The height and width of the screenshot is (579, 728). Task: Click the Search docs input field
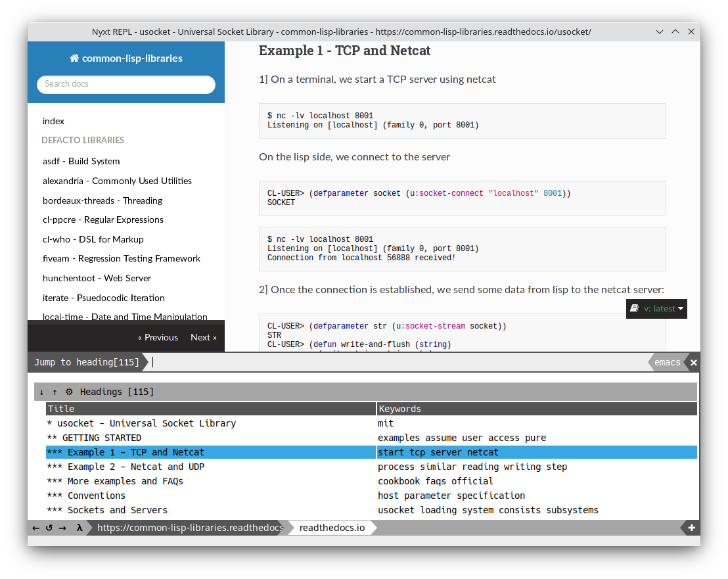(125, 84)
